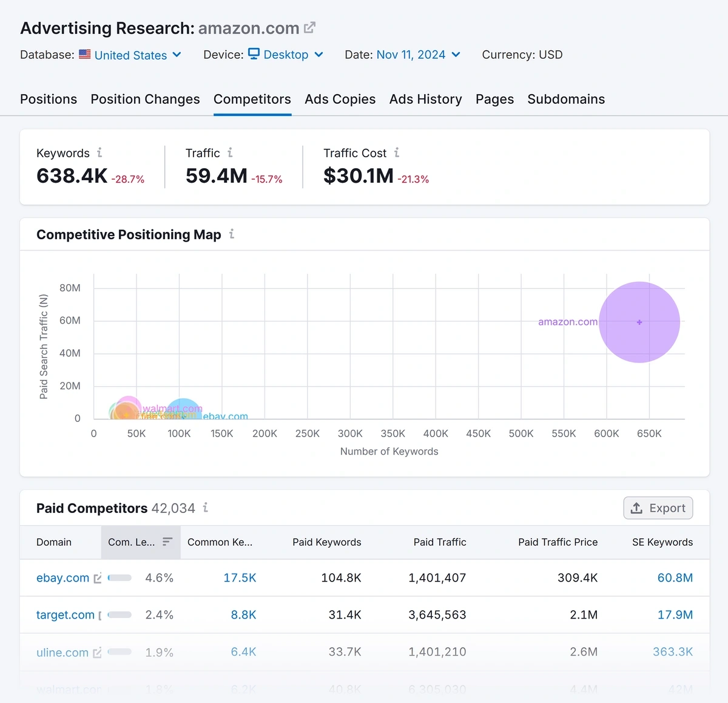Sort by the Paid Traffic Price column header
This screenshot has width=728, height=703.
[558, 542]
